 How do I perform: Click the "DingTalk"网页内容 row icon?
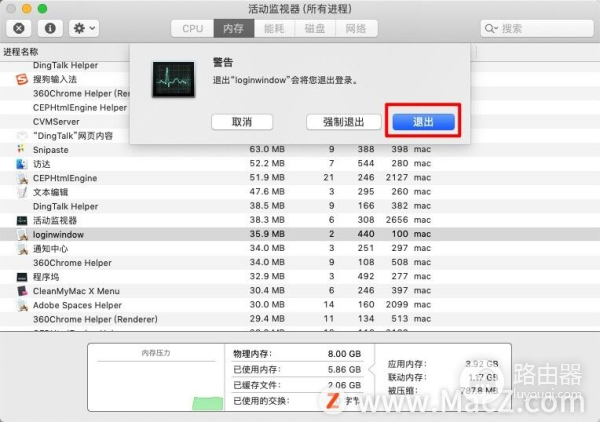click(x=22, y=135)
